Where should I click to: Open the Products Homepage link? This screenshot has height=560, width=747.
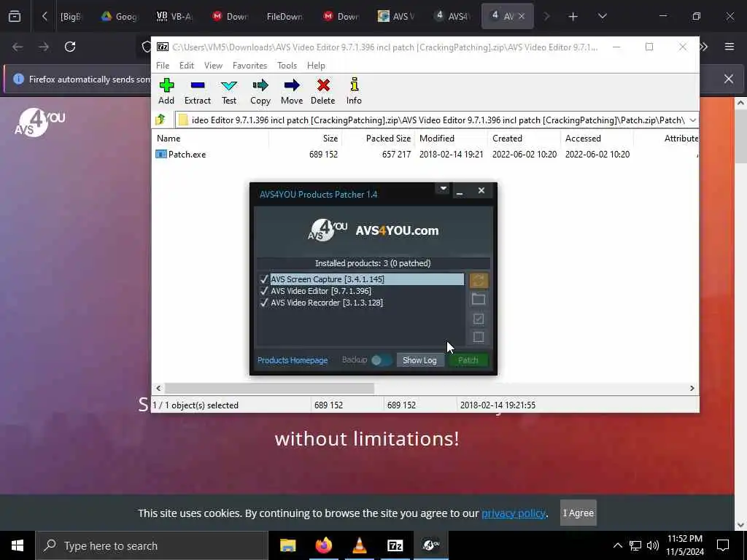coord(293,360)
